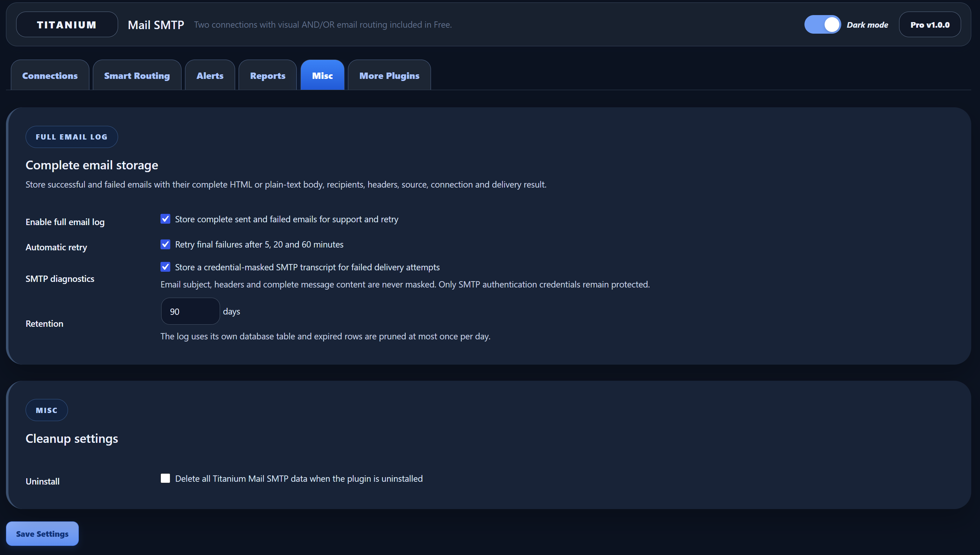Click the Uninstall label
980x555 pixels.
point(43,481)
